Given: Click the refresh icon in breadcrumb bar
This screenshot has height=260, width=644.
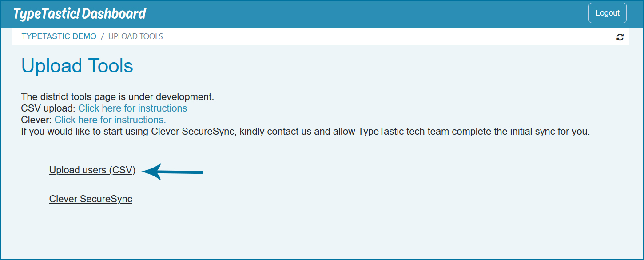Looking at the screenshot, I should [x=620, y=37].
